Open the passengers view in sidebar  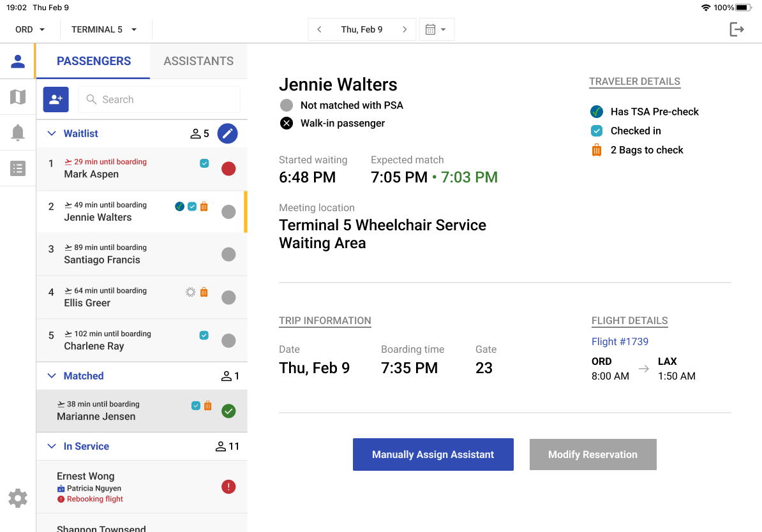click(18, 61)
